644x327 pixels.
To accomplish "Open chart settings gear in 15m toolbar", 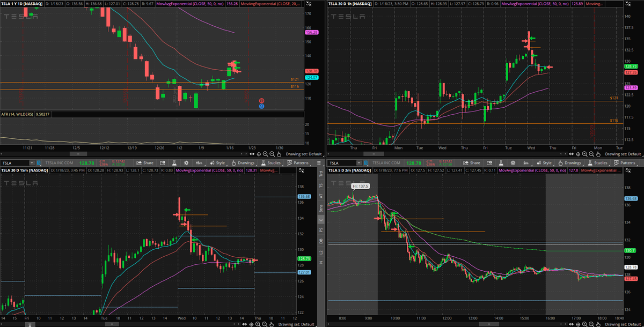I will click(x=186, y=162).
